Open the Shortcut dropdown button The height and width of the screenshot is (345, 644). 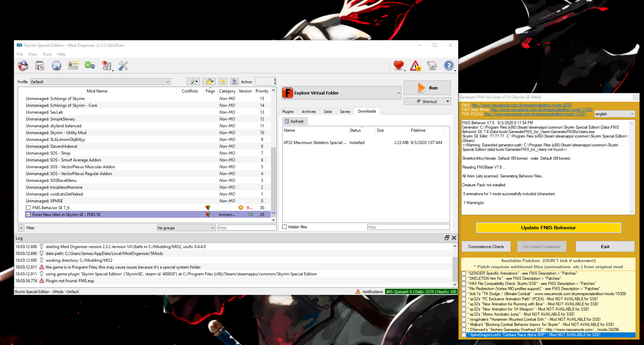click(427, 101)
